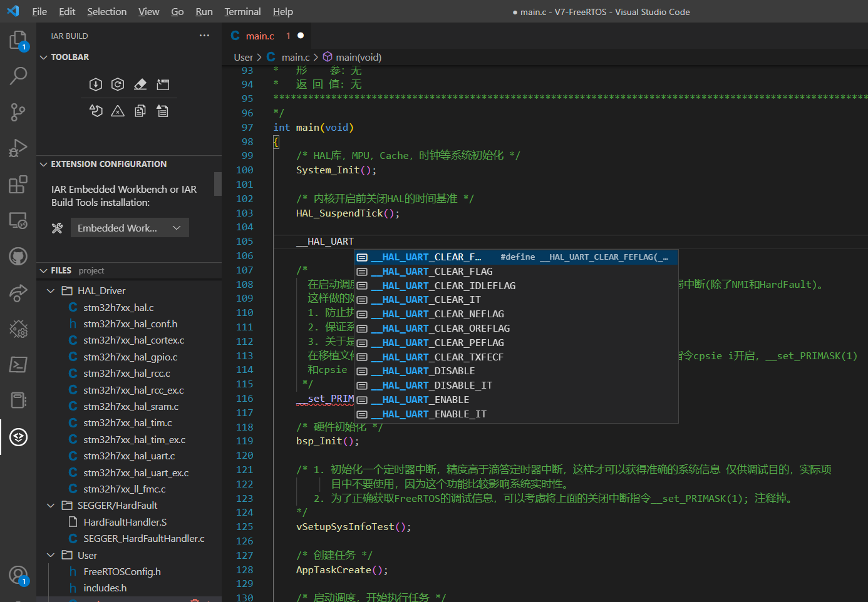The width and height of the screenshot is (868, 602).
Task: Place cursor on HAL_SuspendTick() line
Action: (348, 213)
